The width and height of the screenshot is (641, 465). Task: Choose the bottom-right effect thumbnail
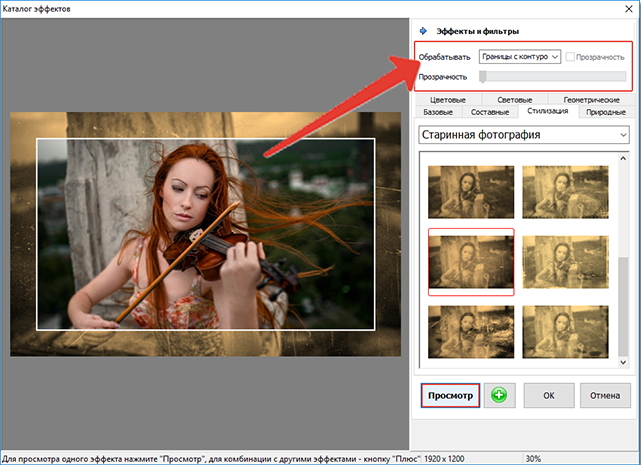pos(565,332)
